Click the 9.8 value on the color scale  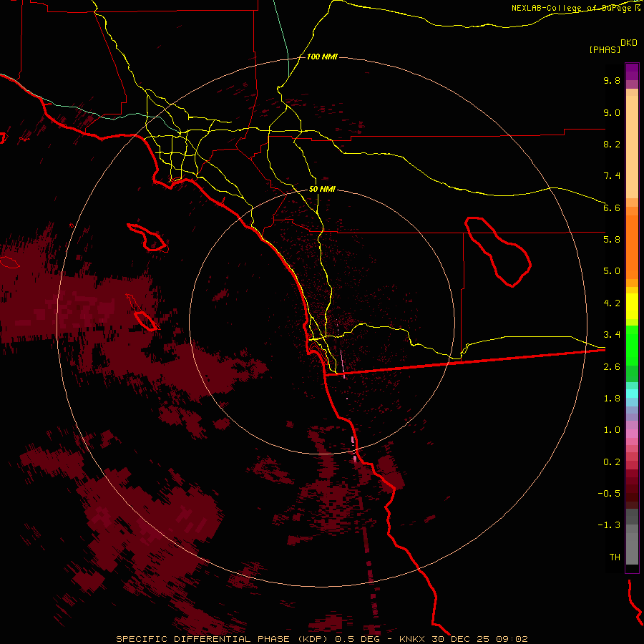(x=612, y=80)
